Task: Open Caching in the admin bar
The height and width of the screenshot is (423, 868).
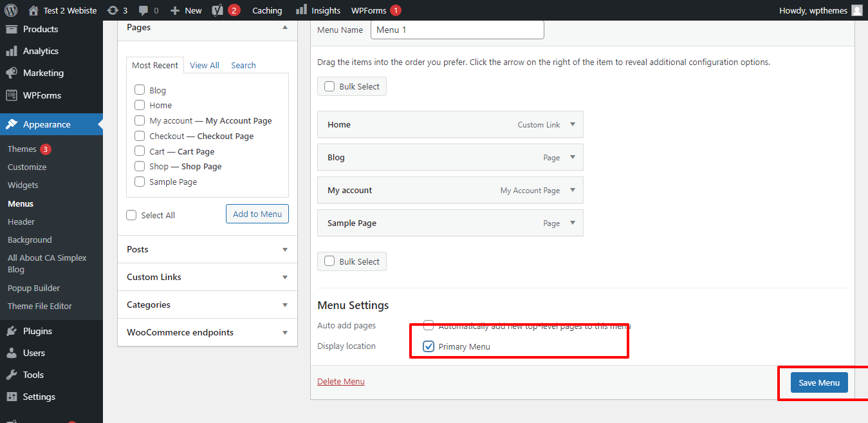Action: (x=267, y=10)
